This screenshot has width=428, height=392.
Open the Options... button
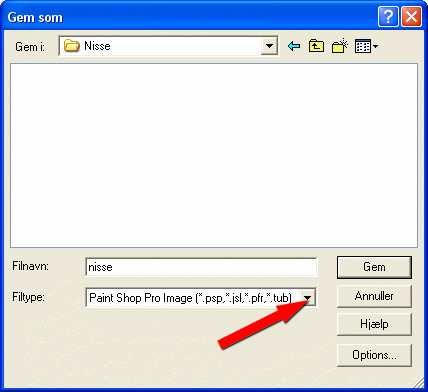click(374, 355)
